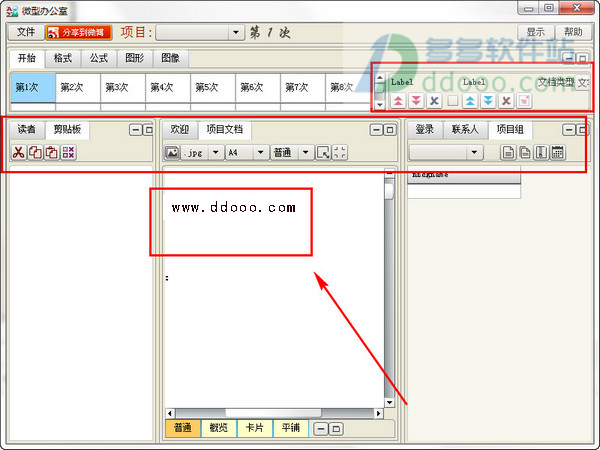Image resolution: width=600 pixels, height=450 pixels.
Task: Switch to 平铺 view at bottom
Action: (x=290, y=428)
